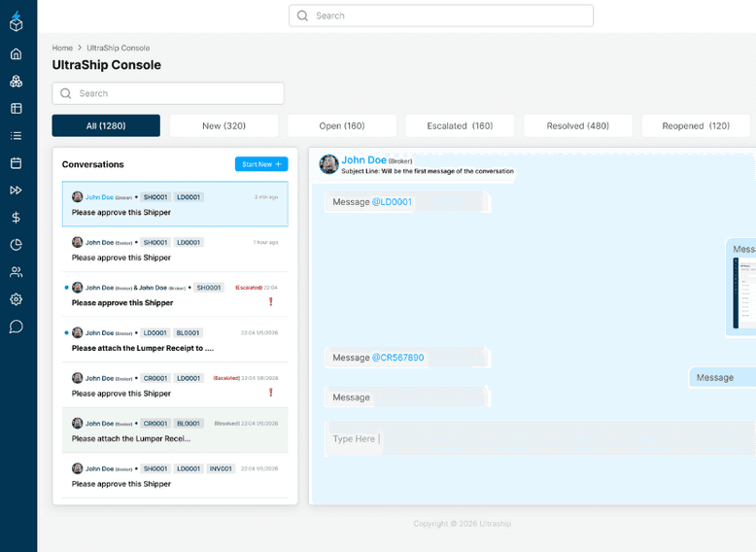Click the avatar in the '2 min ago' conversation
756x552 pixels.
[77, 196]
